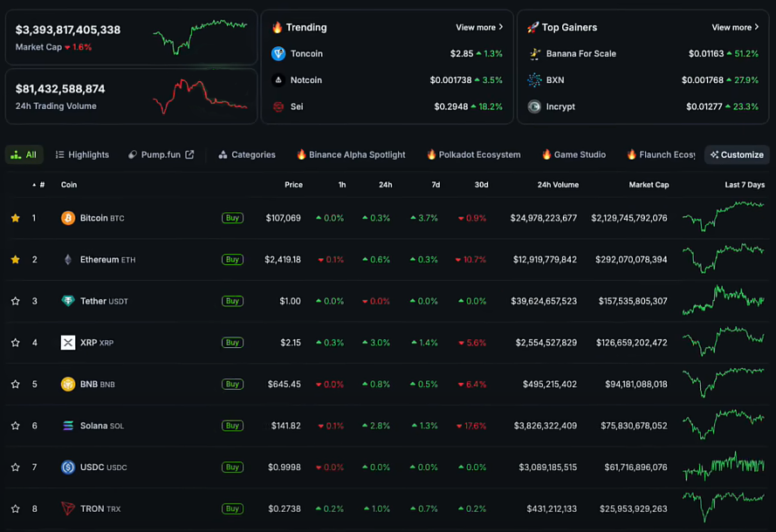The image size is (776, 532).
Task: Expand Top Gainers with View more
Action: (735, 28)
